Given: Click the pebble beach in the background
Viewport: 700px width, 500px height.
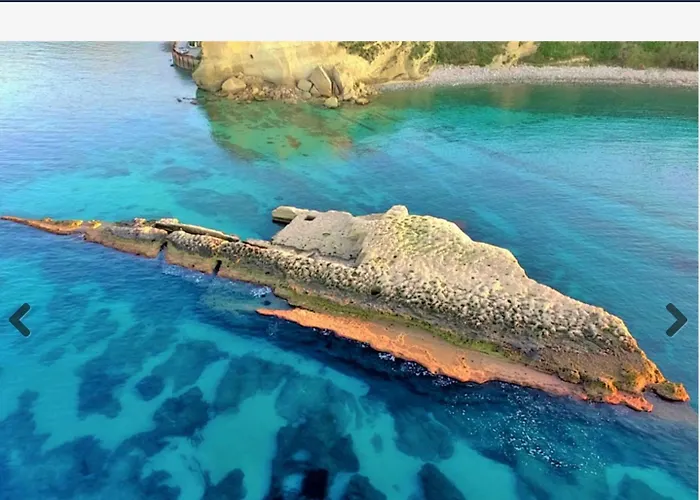Looking at the screenshot, I should [540, 75].
